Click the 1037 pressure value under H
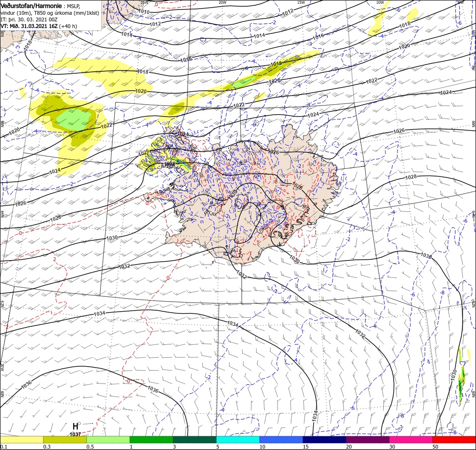 coord(75,434)
